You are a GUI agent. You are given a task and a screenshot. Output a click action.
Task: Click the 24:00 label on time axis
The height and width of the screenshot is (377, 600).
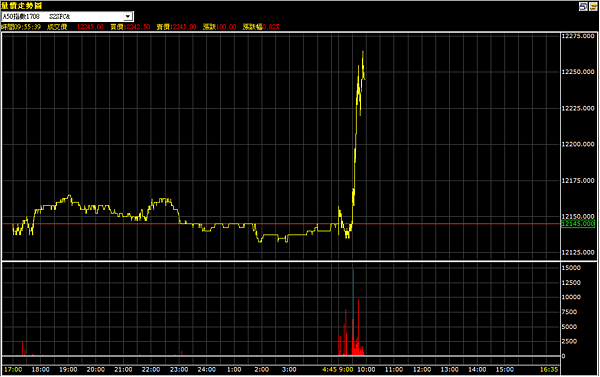tap(207, 370)
